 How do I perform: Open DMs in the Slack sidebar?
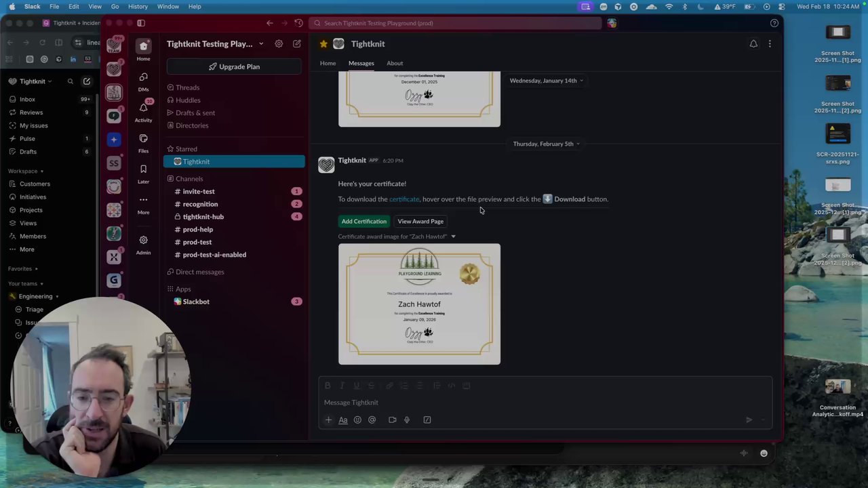tap(143, 81)
